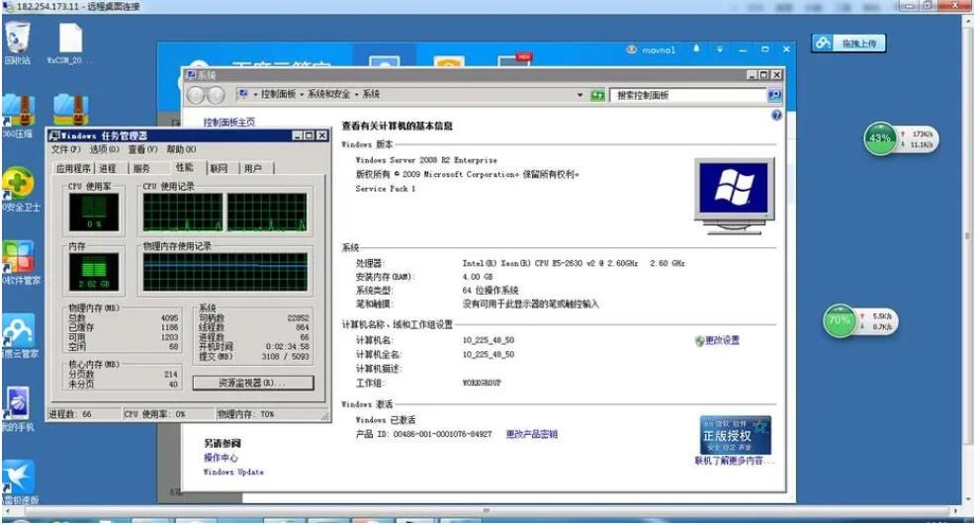
Task: Click the 更改产品密钥 link
Action: click(x=531, y=434)
